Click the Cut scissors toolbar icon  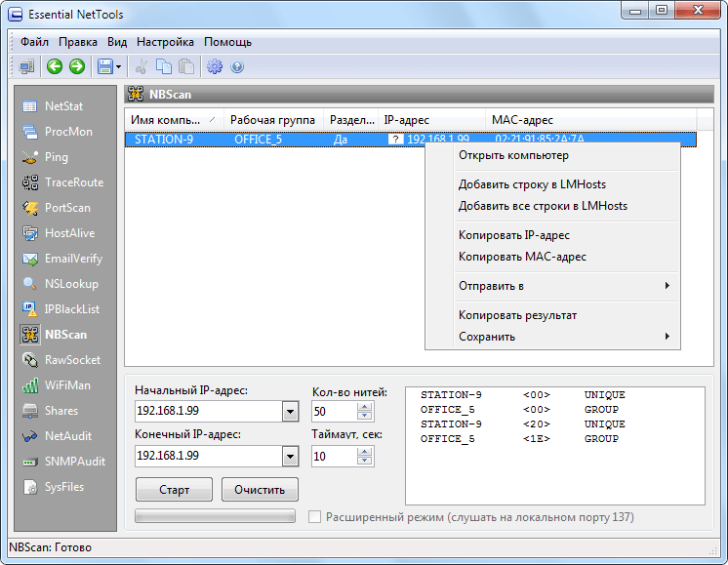(142, 66)
